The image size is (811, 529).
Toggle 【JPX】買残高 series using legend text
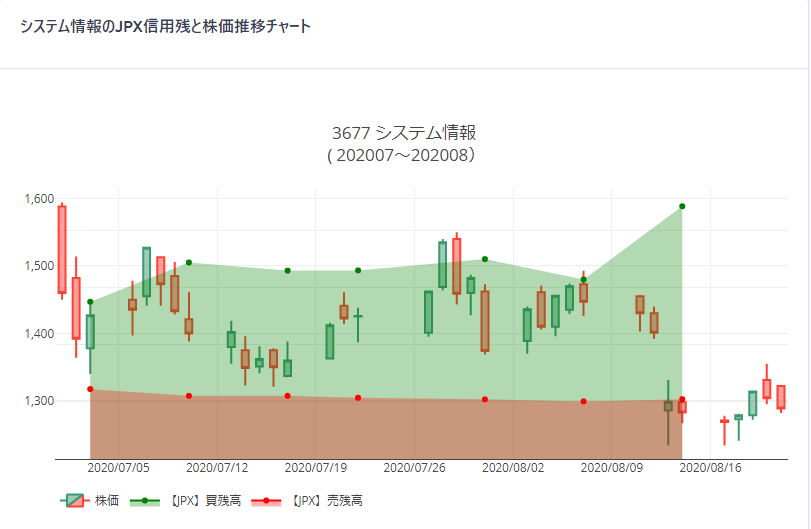[x=203, y=500]
